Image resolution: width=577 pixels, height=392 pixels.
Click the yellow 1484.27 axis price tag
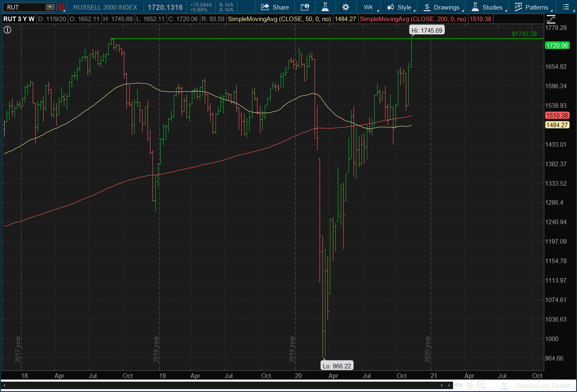point(557,125)
